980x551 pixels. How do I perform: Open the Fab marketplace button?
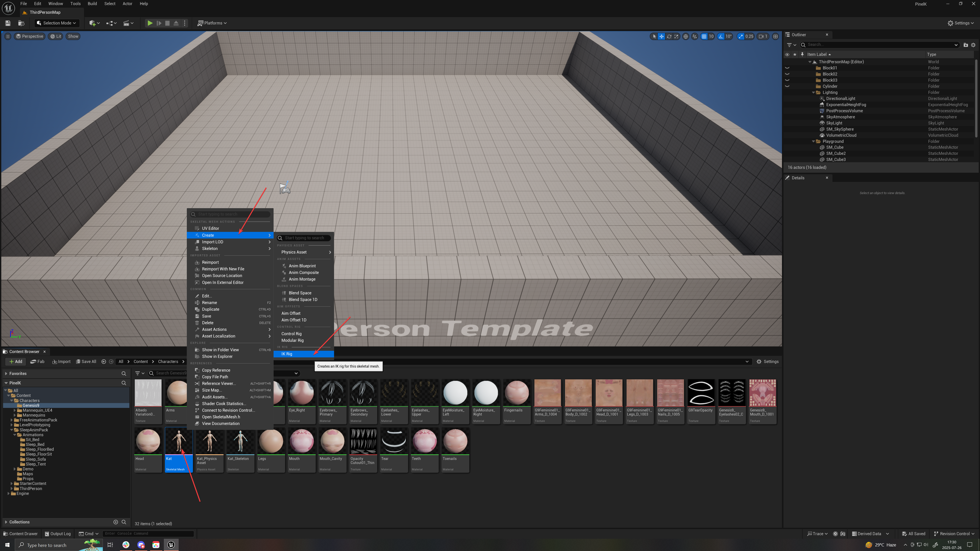click(x=37, y=362)
